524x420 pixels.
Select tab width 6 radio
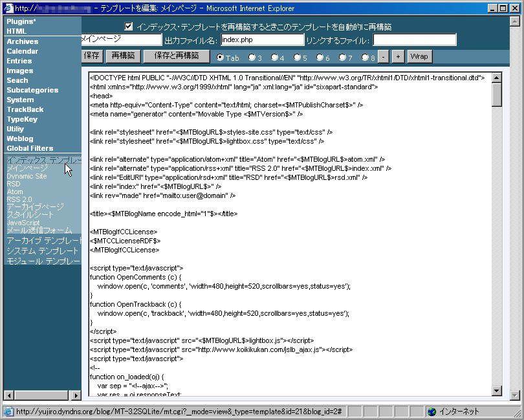pyautogui.click(x=320, y=57)
